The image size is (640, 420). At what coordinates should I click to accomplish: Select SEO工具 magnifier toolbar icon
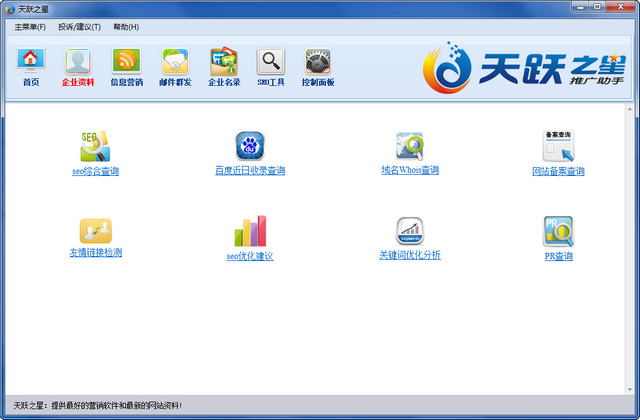271,61
